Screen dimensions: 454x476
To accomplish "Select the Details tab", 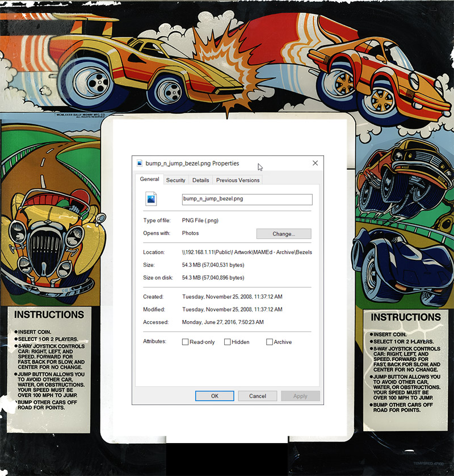I will [200, 180].
